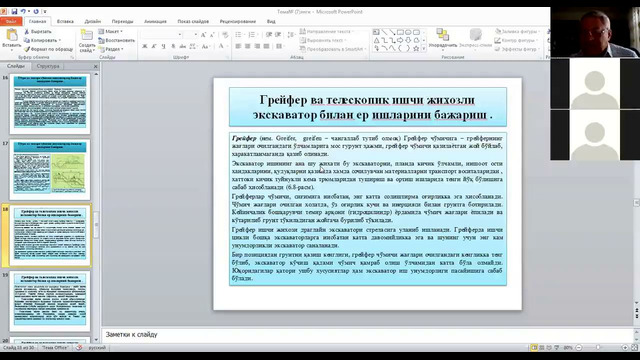640x360 pixels.
Task: Switch to the Вид tab
Action: pyautogui.click(x=271, y=21)
